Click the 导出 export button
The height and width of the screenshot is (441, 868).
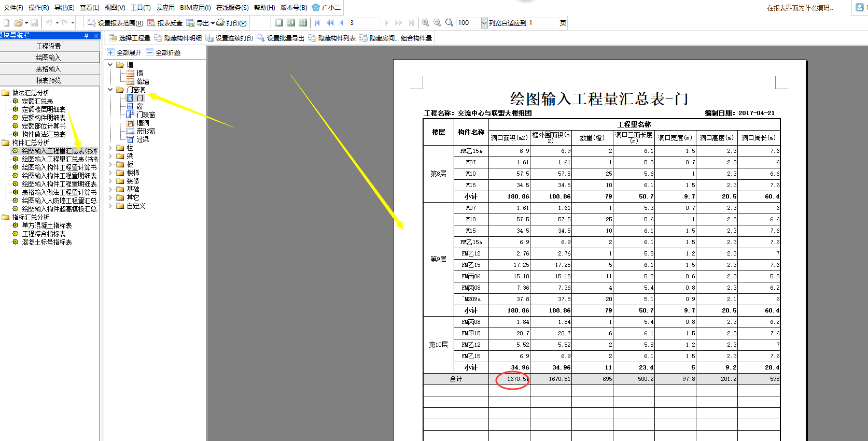coord(198,23)
